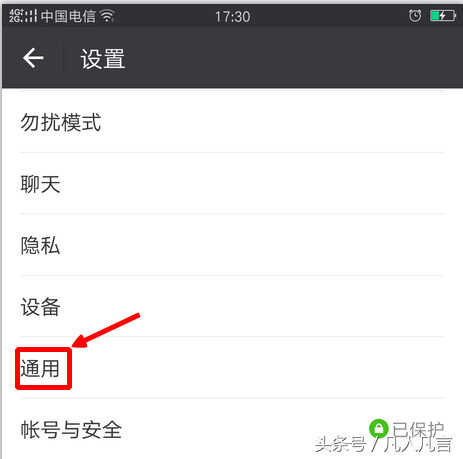Tap the alarm clock status icon
463x459 pixels.
415,16
